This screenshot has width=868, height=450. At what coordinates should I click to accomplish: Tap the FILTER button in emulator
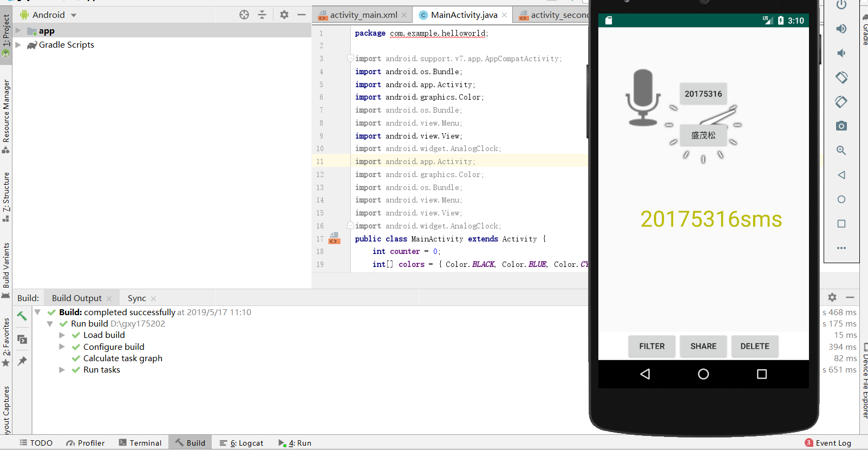pyautogui.click(x=652, y=347)
